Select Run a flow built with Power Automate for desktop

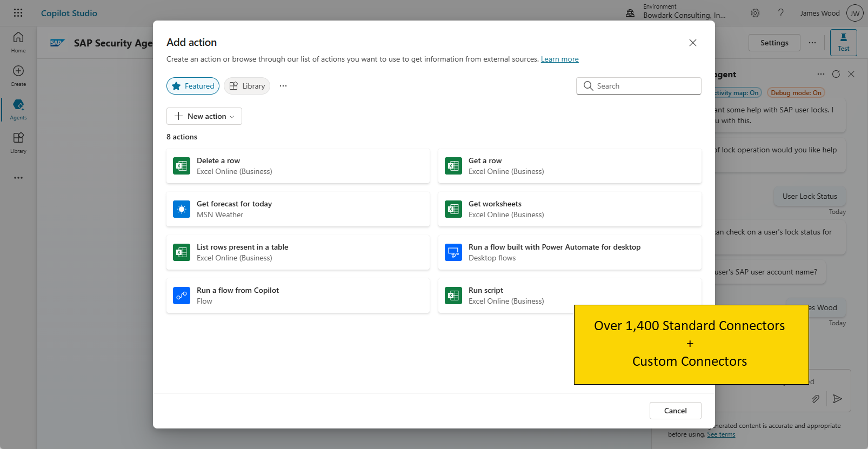[x=570, y=252]
